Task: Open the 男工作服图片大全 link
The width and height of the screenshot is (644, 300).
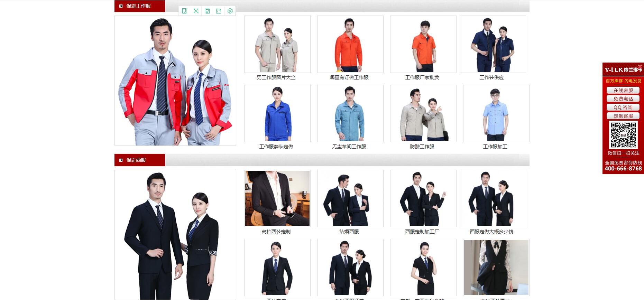Action: tap(276, 77)
